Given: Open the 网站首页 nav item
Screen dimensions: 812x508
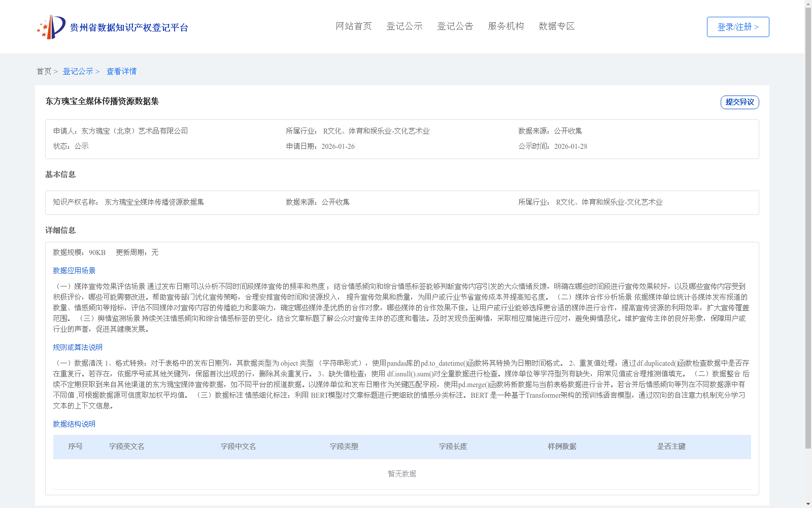Looking at the screenshot, I should [x=354, y=26].
